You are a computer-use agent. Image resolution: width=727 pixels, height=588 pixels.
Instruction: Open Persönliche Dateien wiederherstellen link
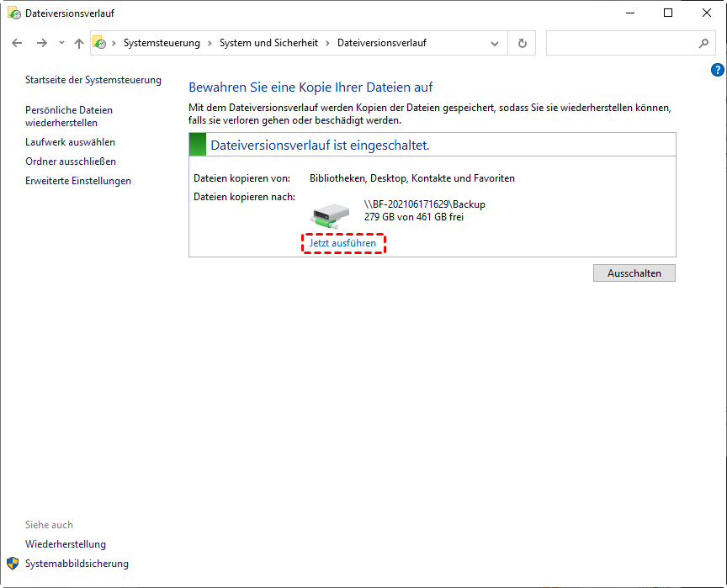point(69,116)
